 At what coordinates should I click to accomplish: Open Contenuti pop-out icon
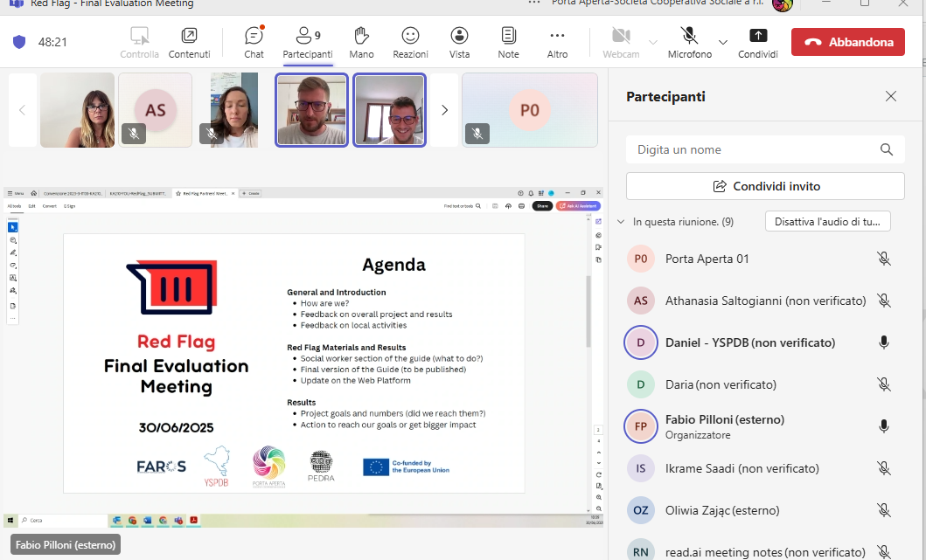click(x=189, y=42)
